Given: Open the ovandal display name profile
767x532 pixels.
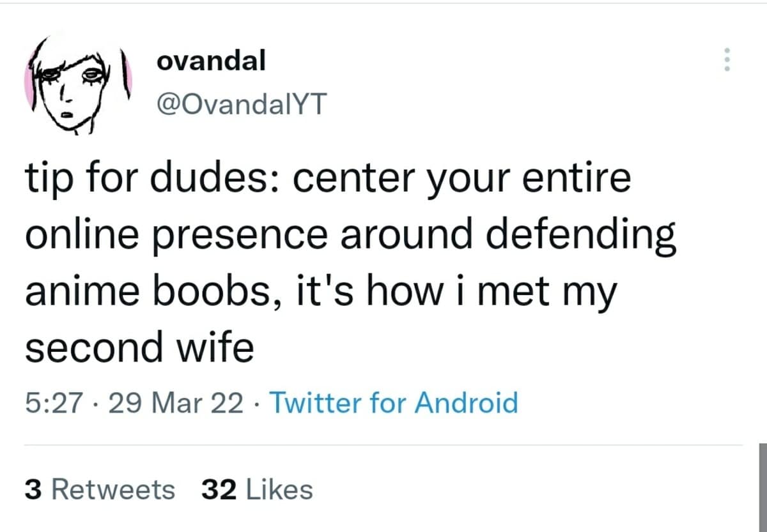Looking at the screenshot, I should click(x=210, y=61).
